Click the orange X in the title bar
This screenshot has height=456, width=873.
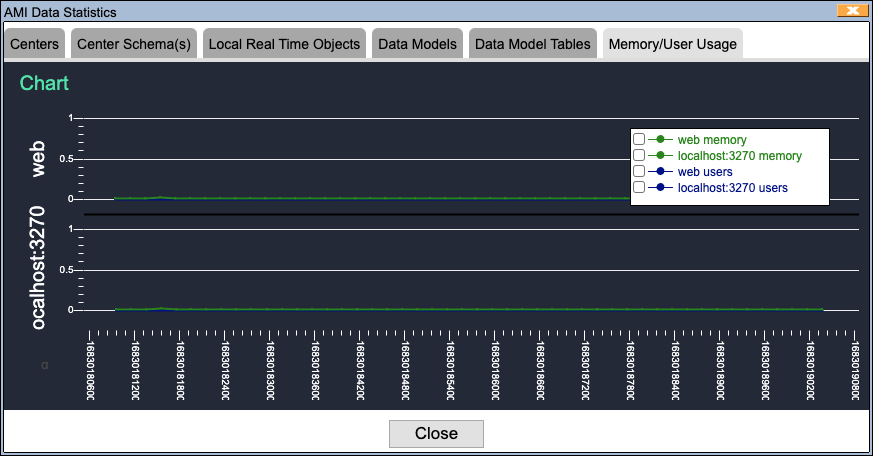tap(851, 12)
